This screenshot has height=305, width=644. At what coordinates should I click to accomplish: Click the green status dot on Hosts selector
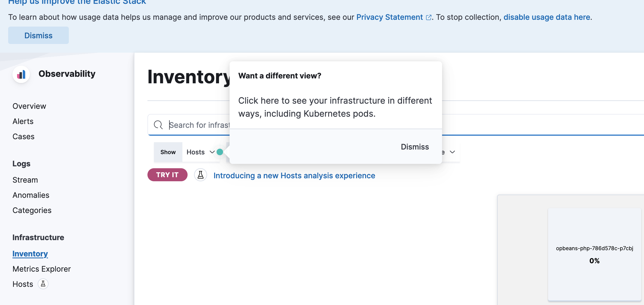coord(220,152)
